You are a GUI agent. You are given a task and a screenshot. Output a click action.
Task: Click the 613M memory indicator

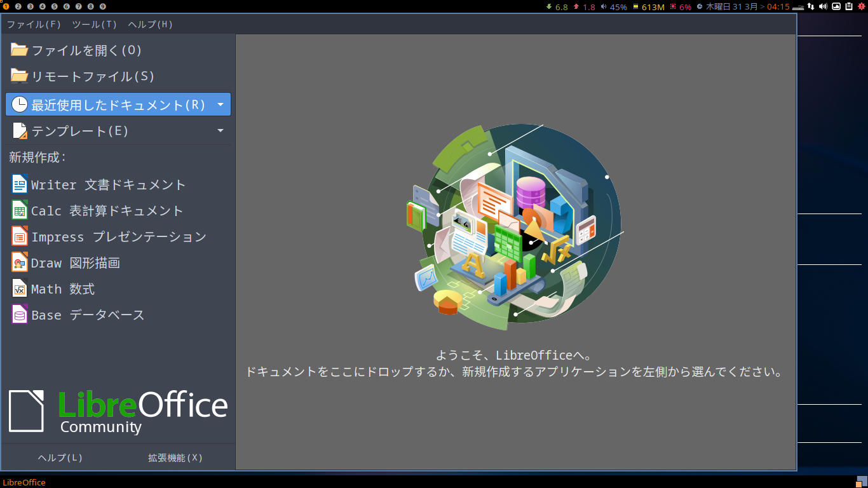pos(648,7)
